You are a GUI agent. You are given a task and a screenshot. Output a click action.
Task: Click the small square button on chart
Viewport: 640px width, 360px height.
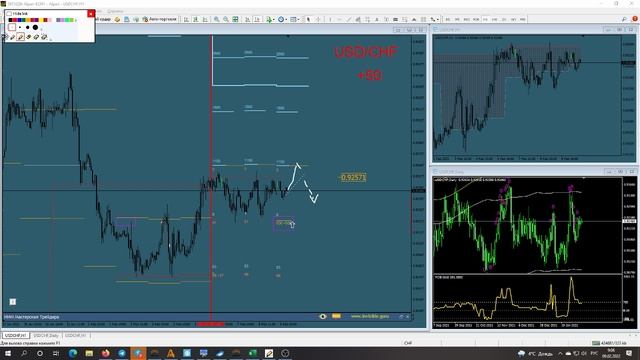[x=13, y=302]
